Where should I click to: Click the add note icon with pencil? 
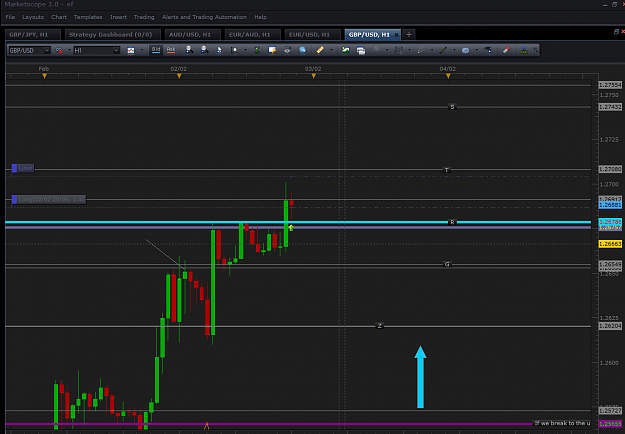point(272,50)
